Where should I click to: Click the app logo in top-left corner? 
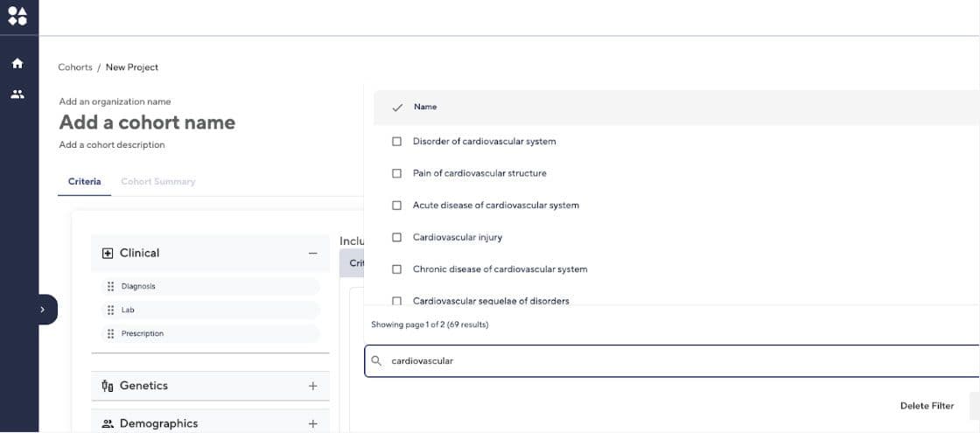point(17,16)
